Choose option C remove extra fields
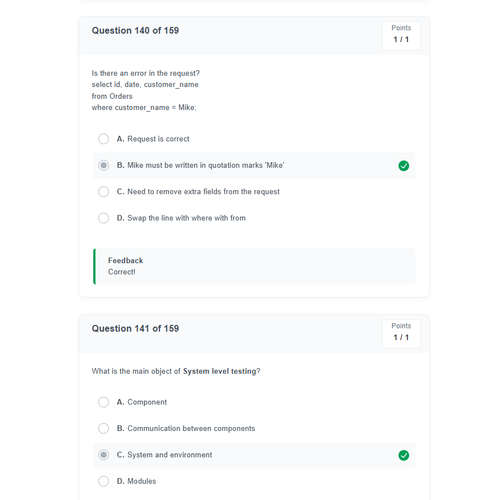 pos(103,192)
